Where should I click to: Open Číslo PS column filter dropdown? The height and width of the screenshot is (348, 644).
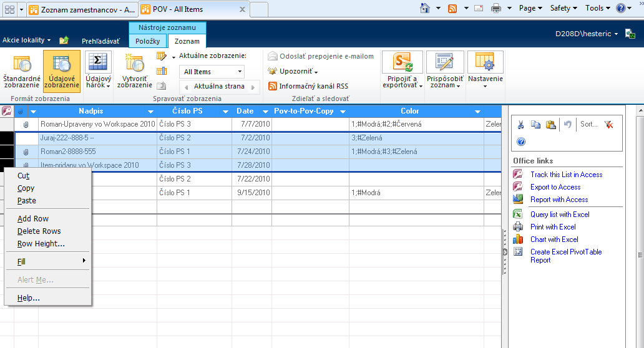click(225, 112)
